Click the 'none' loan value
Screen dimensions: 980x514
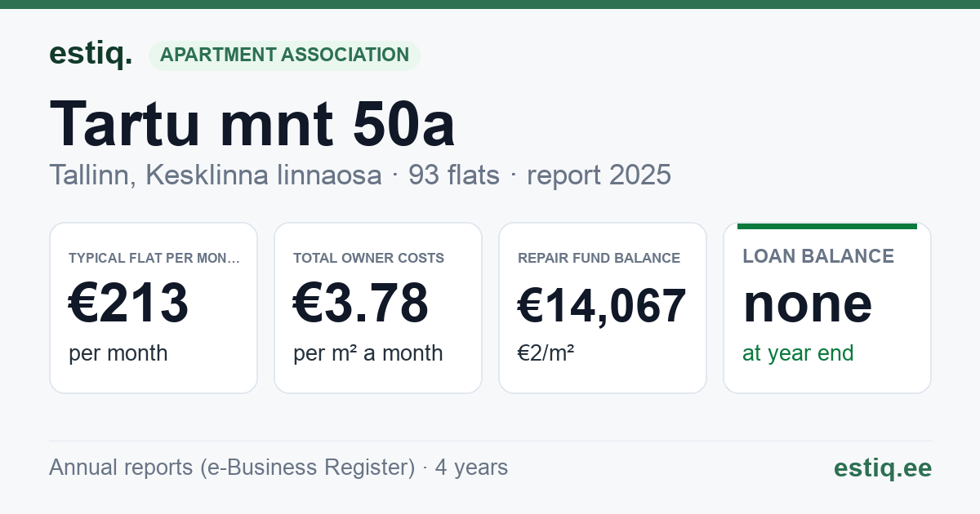[808, 304]
